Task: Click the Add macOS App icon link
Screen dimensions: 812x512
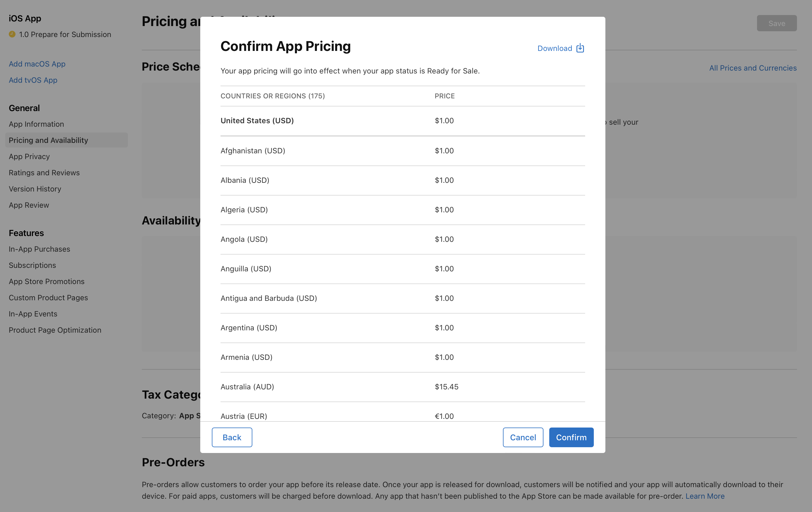Action: [36, 63]
